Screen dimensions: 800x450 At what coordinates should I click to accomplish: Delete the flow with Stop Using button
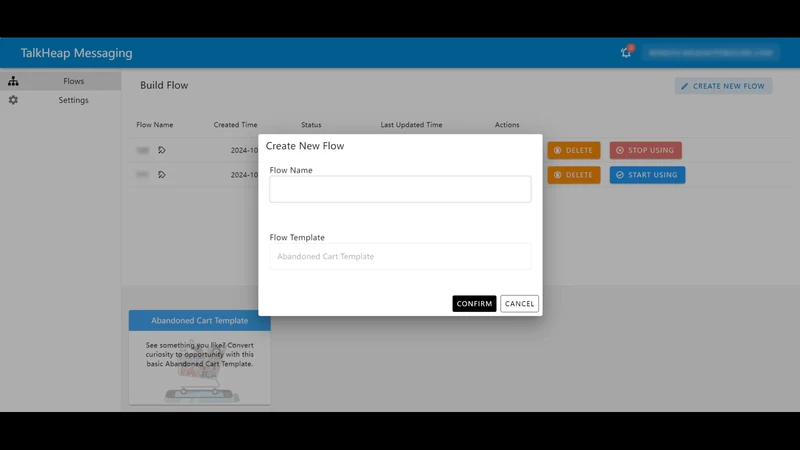[573, 150]
